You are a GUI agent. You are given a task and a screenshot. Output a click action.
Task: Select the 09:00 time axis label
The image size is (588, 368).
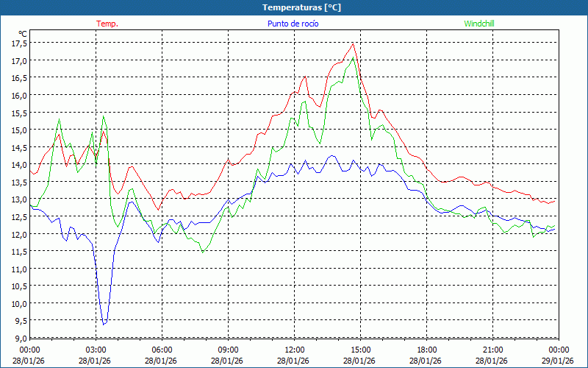tap(228, 350)
